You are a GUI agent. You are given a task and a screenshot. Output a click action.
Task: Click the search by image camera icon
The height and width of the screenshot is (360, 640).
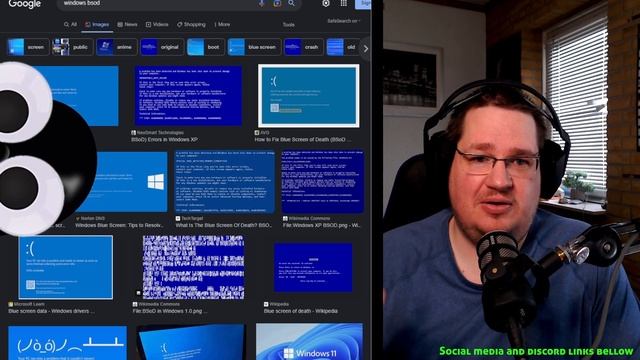[x=277, y=3]
